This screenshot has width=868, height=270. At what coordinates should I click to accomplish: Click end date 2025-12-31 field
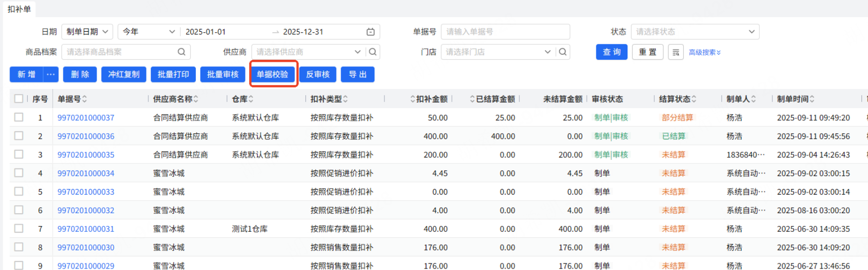303,32
